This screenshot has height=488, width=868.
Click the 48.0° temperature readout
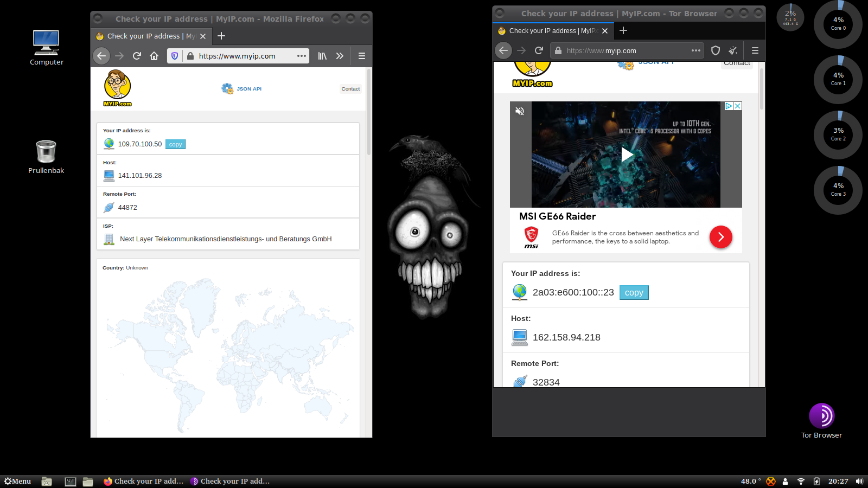(x=751, y=481)
